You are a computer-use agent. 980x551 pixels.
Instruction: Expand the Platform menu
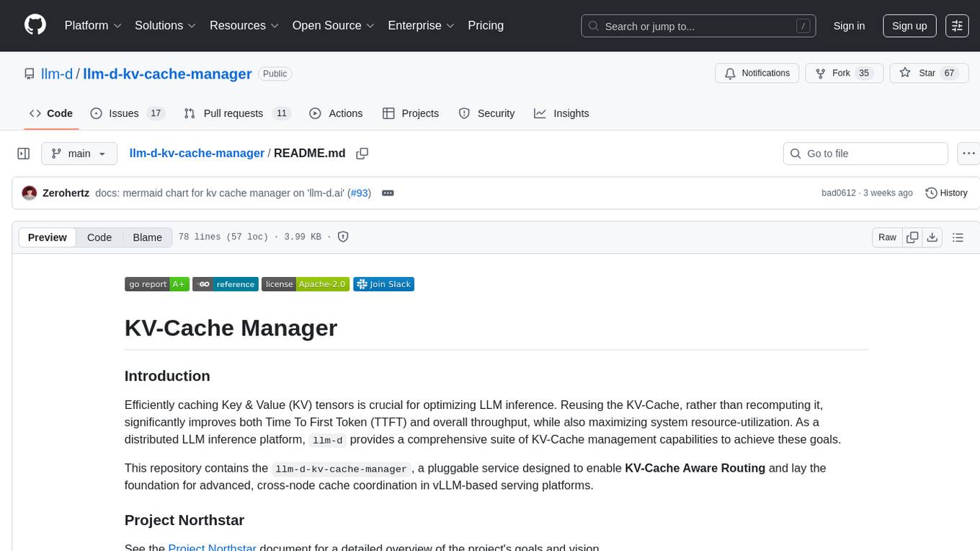pos(93,25)
